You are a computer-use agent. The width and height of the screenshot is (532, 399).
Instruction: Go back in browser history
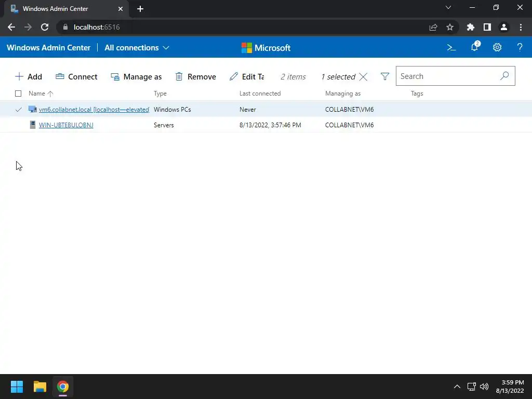pyautogui.click(x=11, y=27)
